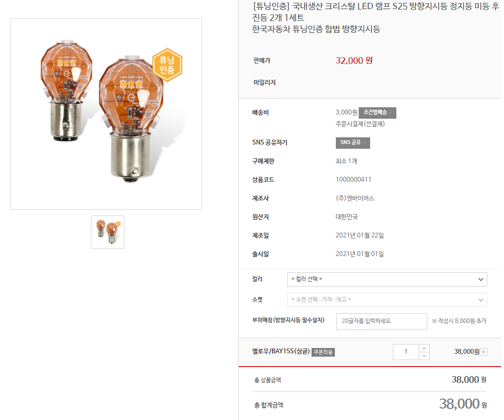This screenshot has height=420, width=504.
Task: Click the chevron arrow of 컬러 dropdown
Action: (481, 279)
